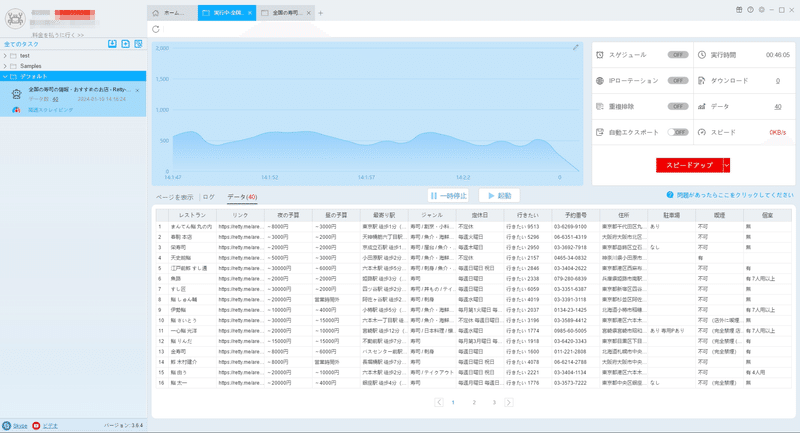
Task: Click the 起動 start button
Action: (499, 196)
